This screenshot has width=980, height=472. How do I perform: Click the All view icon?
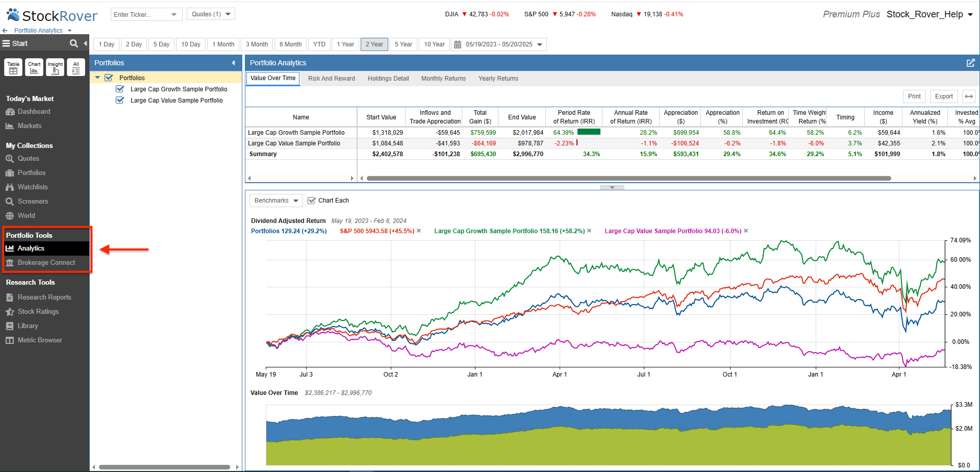[x=76, y=67]
